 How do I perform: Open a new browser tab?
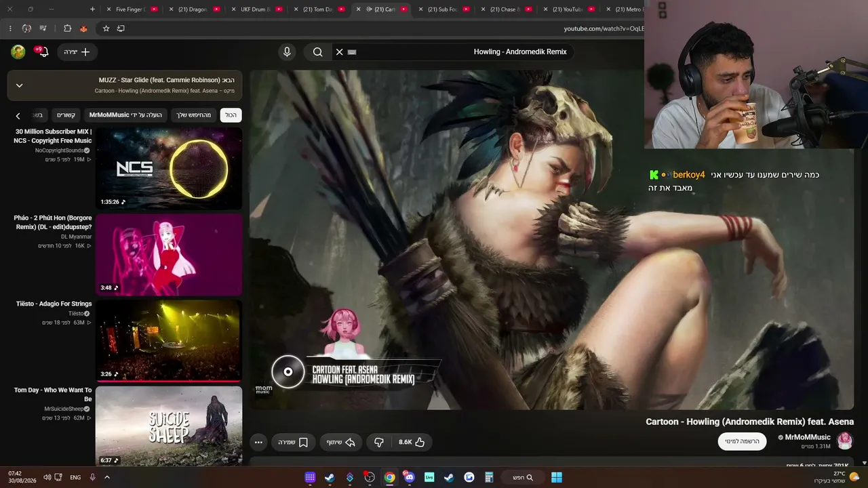coord(93,9)
